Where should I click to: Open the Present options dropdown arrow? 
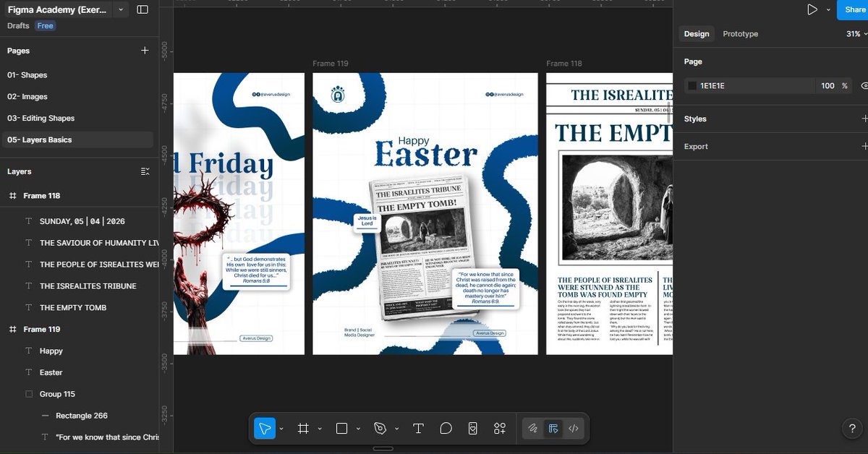tap(827, 10)
